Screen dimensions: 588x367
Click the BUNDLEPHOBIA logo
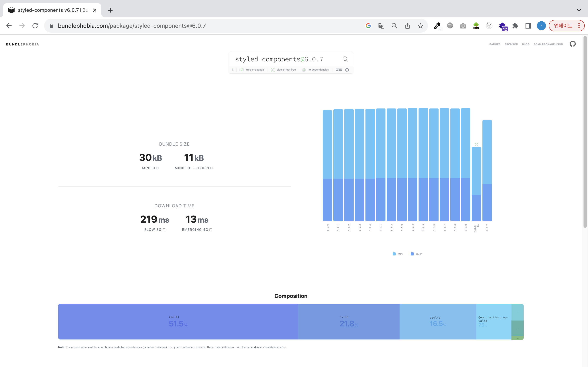[x=22, y=44]
